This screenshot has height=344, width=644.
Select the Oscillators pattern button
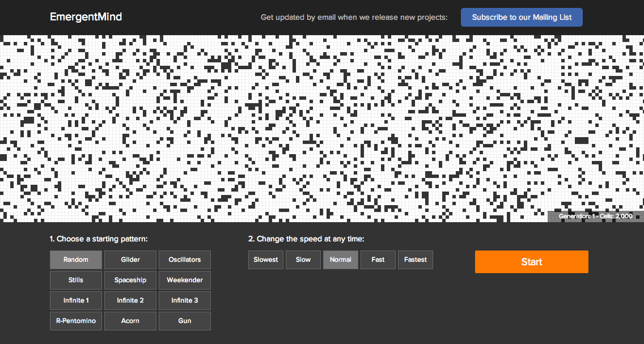click(x=185, y=260)
